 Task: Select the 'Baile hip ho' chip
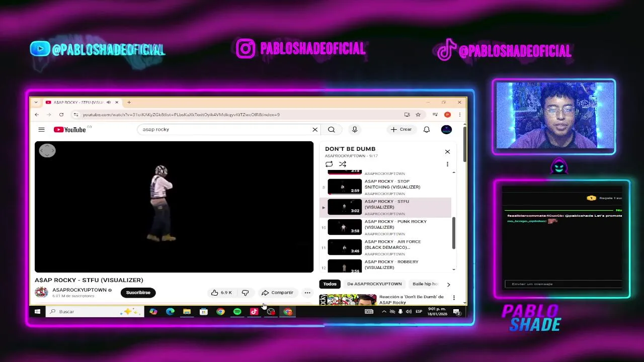tap(425, 284)
